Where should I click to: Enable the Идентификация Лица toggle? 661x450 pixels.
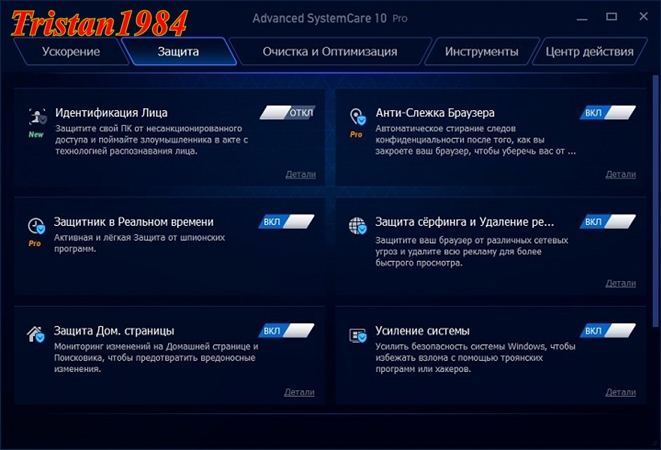pyautogui.click(x=287, y=113)
